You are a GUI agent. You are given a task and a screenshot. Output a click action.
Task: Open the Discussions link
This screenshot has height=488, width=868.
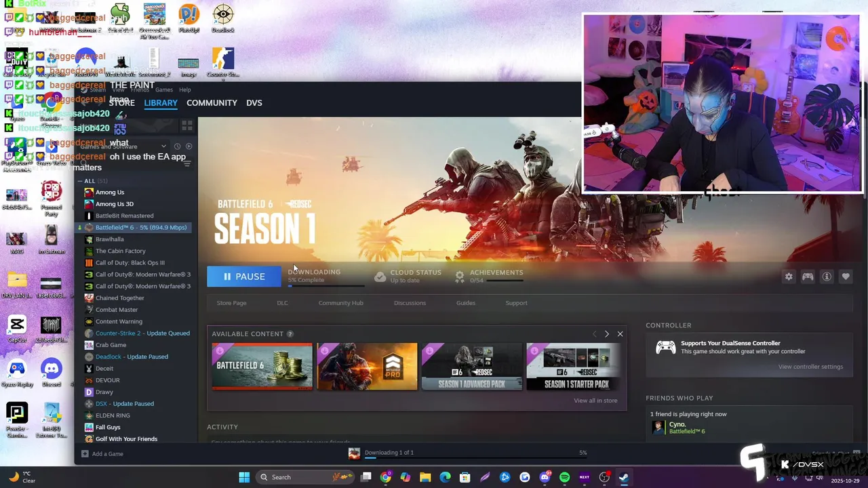(410, 303)
